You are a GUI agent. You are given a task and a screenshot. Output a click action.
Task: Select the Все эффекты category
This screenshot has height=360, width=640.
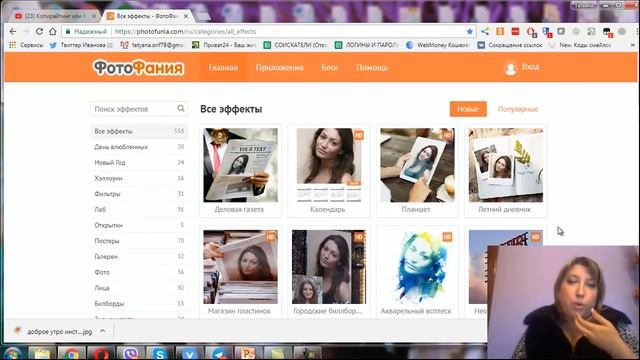[x=139, y=131]
